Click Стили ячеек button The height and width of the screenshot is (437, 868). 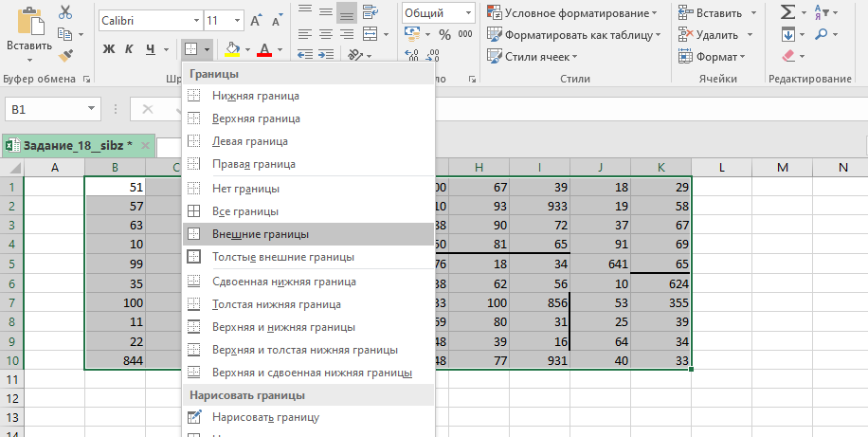(536, 57)
